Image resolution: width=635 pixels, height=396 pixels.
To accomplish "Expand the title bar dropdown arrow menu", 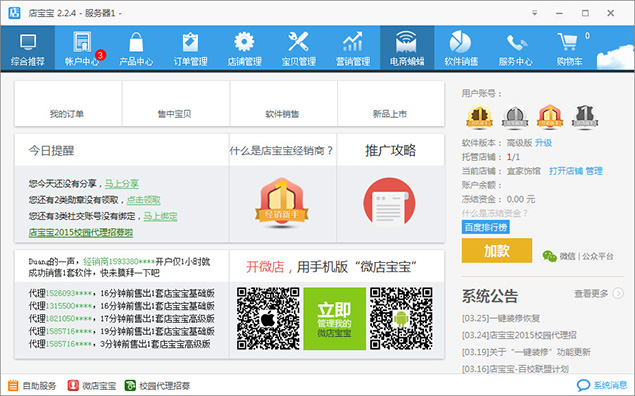I will [x=535, y=13].
